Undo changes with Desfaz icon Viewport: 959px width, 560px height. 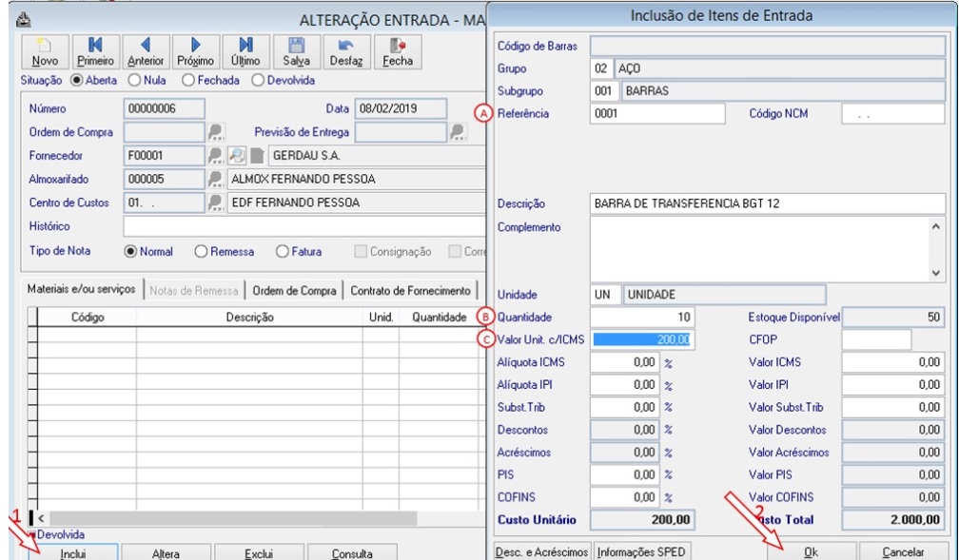pyautogui.click(x=346, y=52)
